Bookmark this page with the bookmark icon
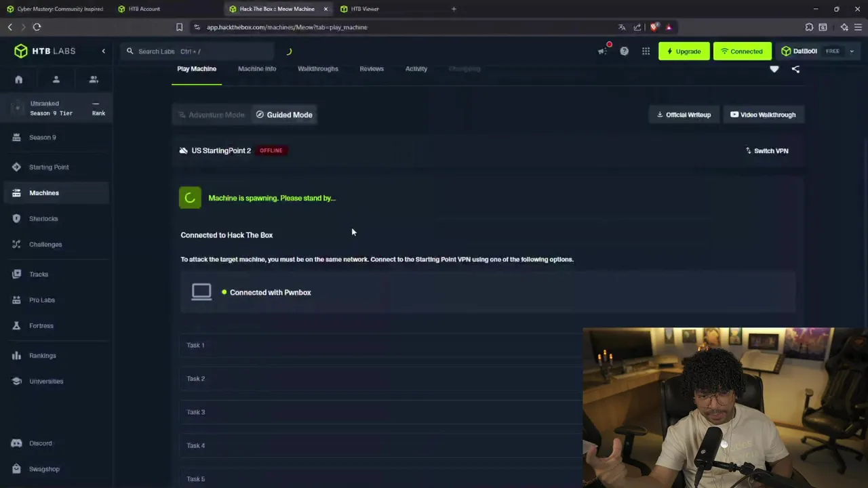The image size is (868, 488). click(179, 27)
